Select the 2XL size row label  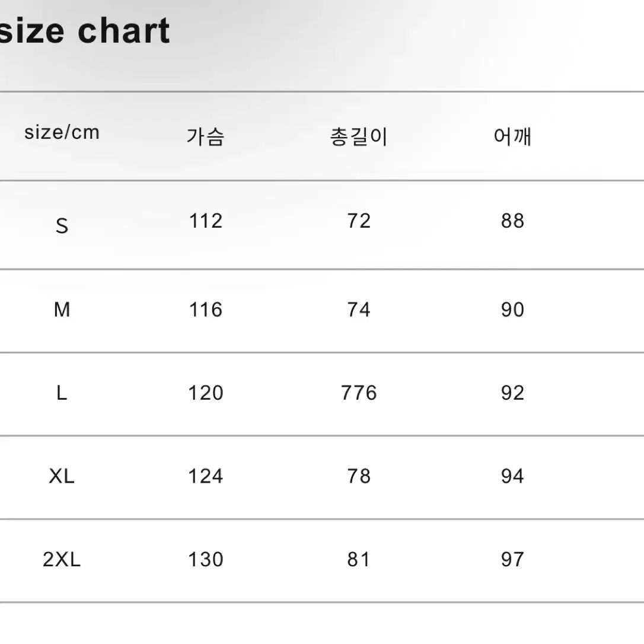[62, 559]
